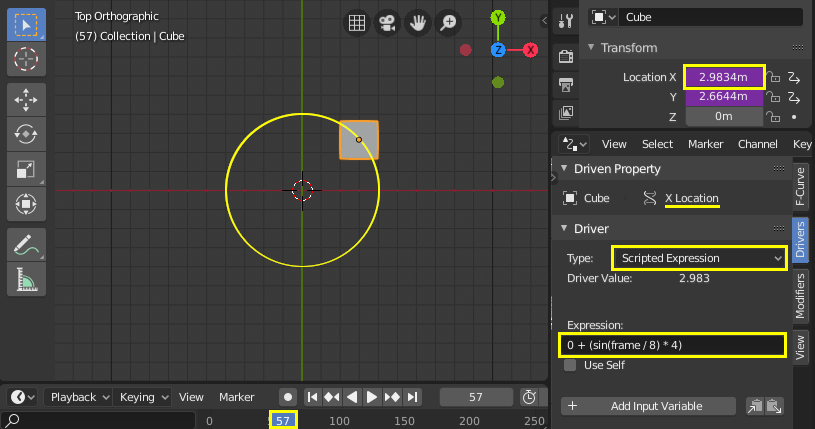Switch to the Modifiers sidebar tab

click(x=801, y=295)
